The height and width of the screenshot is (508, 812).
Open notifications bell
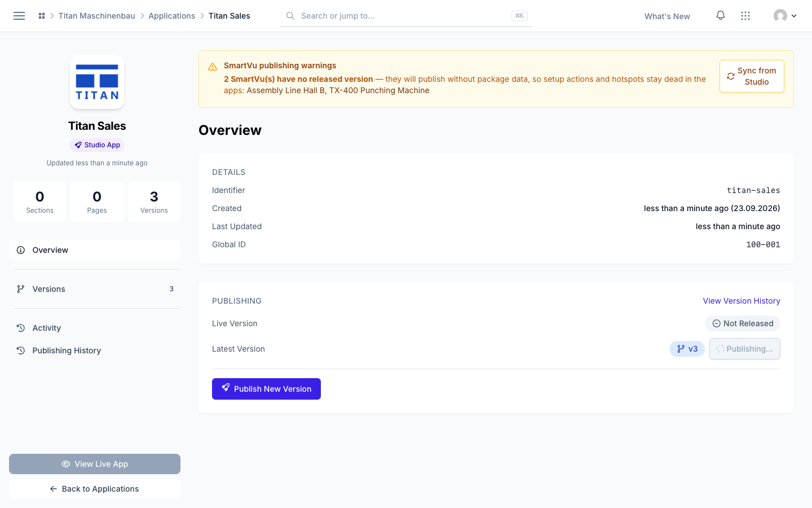click(x=721, y=16)
